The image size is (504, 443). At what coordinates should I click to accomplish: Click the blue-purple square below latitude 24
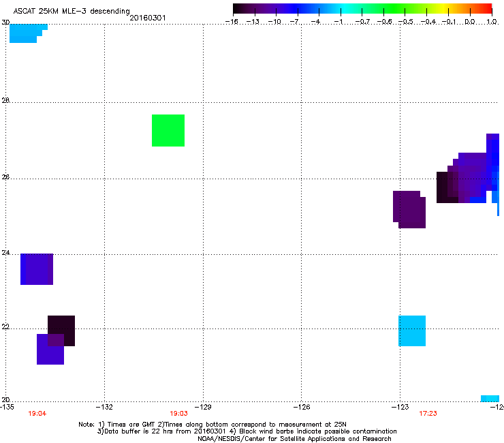point(37,269)
